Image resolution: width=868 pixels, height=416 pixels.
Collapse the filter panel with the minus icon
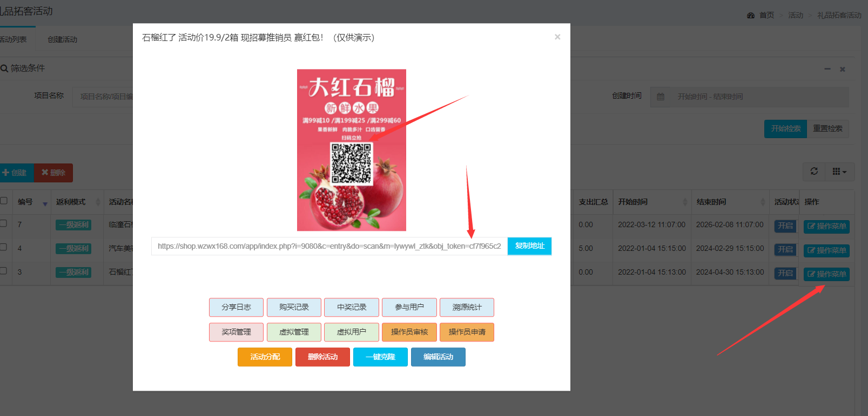[x=827, y=69]
